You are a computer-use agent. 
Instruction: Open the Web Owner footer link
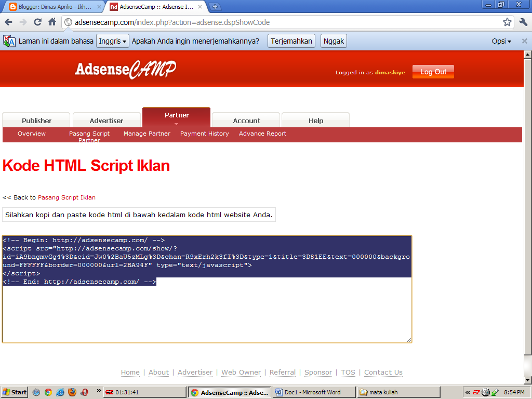(241, 372)
